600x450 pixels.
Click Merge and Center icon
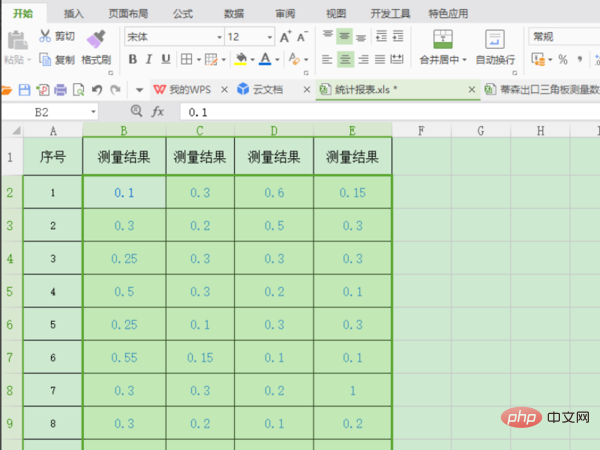[443, 39]
